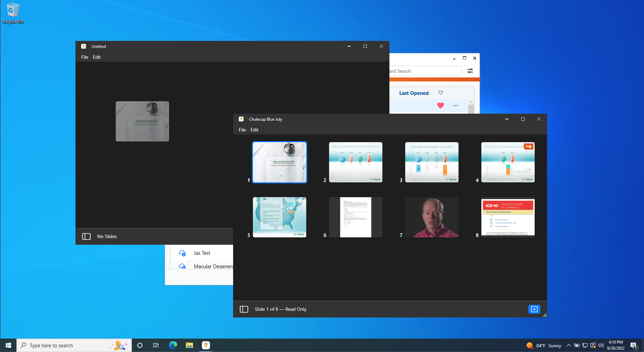Open File Explorer from the taskbar
Viewport: 644px width, 352px height.
[x=190, y=345]
